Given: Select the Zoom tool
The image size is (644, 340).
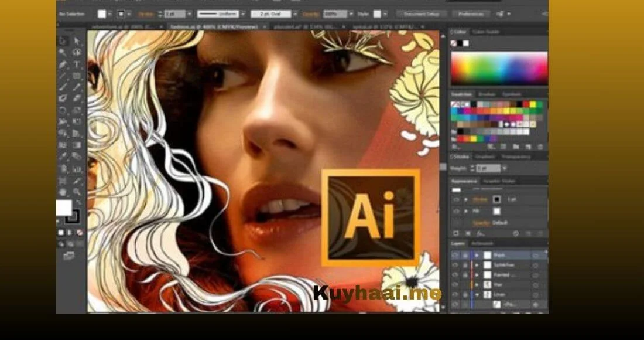Looking at the screenshot, I should pos(77,192).
